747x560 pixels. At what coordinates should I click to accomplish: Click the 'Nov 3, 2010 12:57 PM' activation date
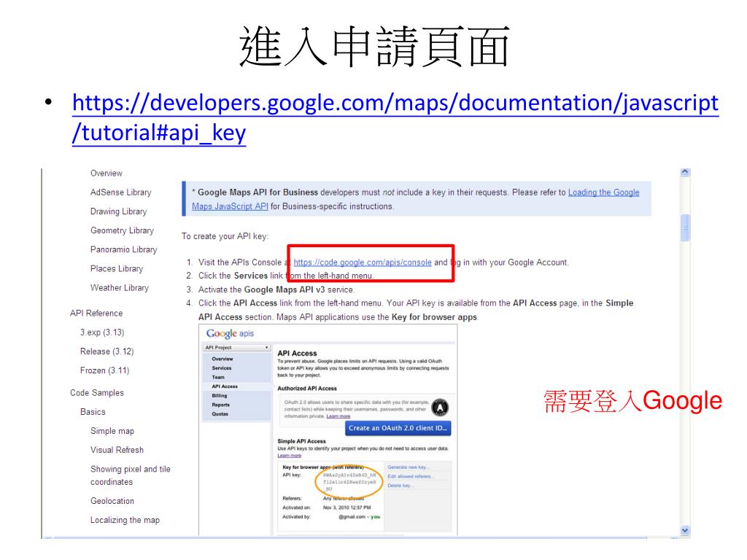[x=347, y=507]
